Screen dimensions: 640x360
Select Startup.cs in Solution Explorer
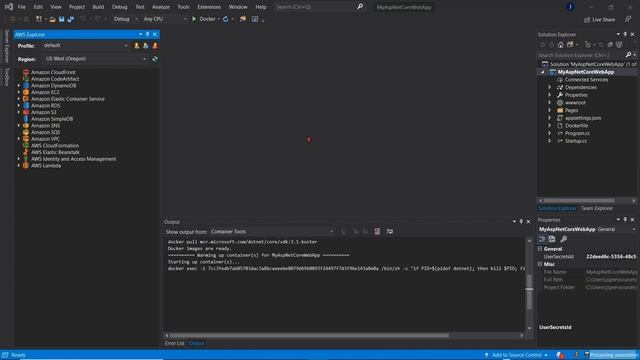(x=576, y=141)
